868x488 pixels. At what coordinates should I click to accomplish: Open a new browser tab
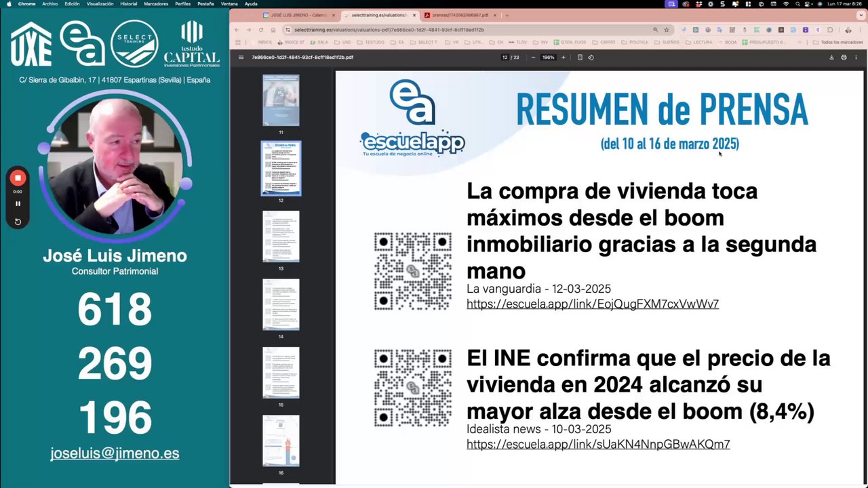coord(507,15)
